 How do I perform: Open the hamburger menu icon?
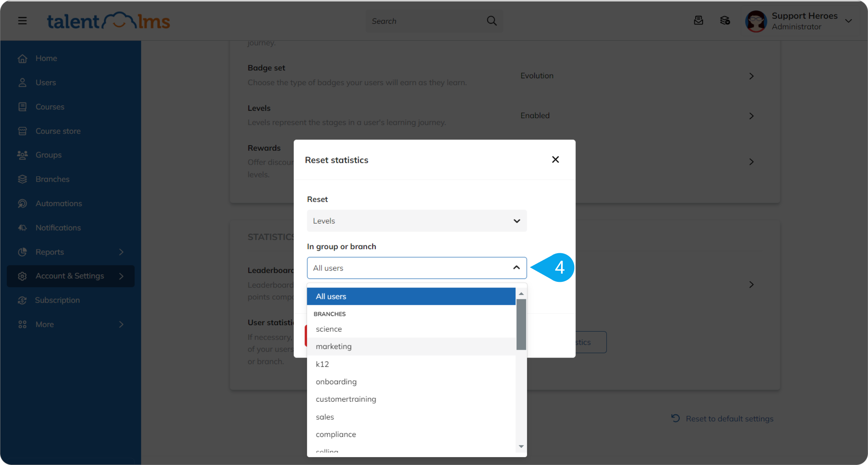pos(22,21)
